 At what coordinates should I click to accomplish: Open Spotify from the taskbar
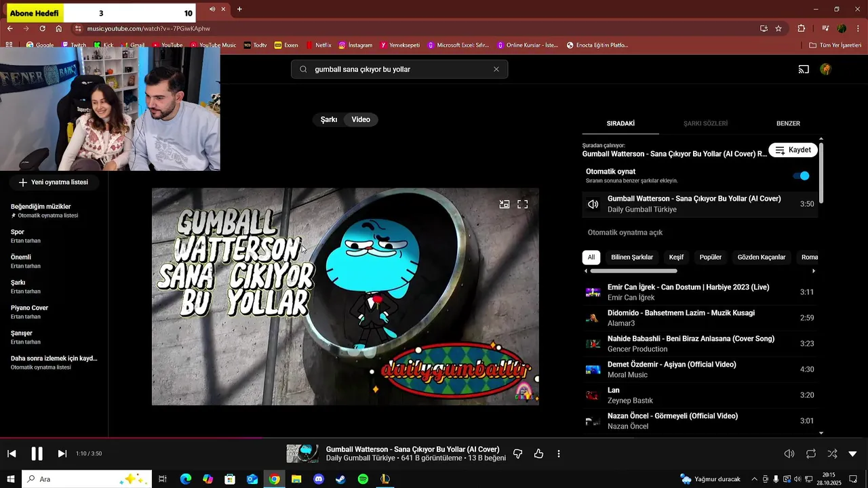363,479
